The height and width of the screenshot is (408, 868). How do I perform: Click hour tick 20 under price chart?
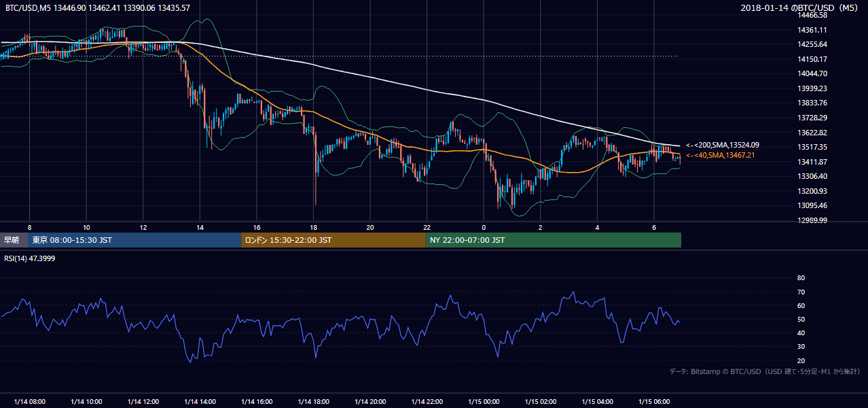tap(369, 227)
